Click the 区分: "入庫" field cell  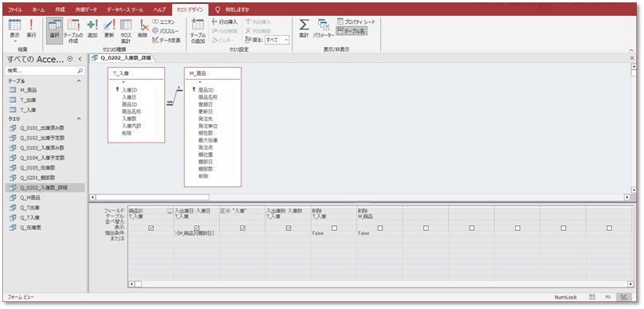pyautogui.click(x=242, y=211)
